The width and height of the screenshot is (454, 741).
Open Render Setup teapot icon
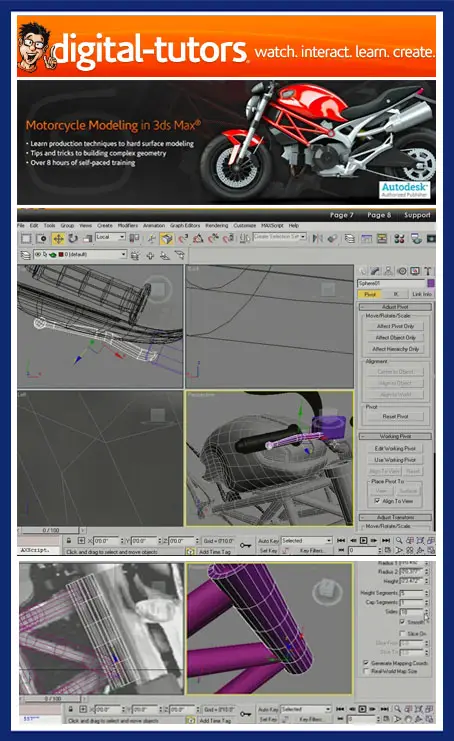click(416, 239)
